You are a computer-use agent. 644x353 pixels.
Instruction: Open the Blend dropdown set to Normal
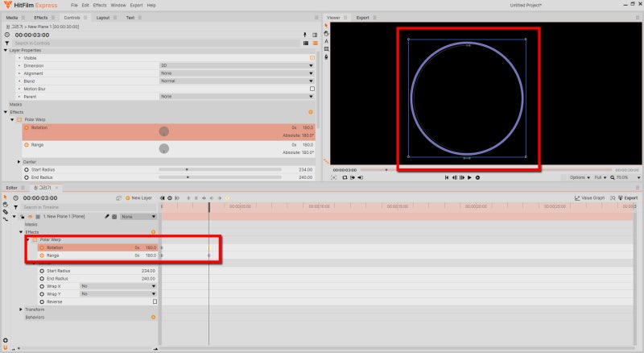tap(237, 81)
